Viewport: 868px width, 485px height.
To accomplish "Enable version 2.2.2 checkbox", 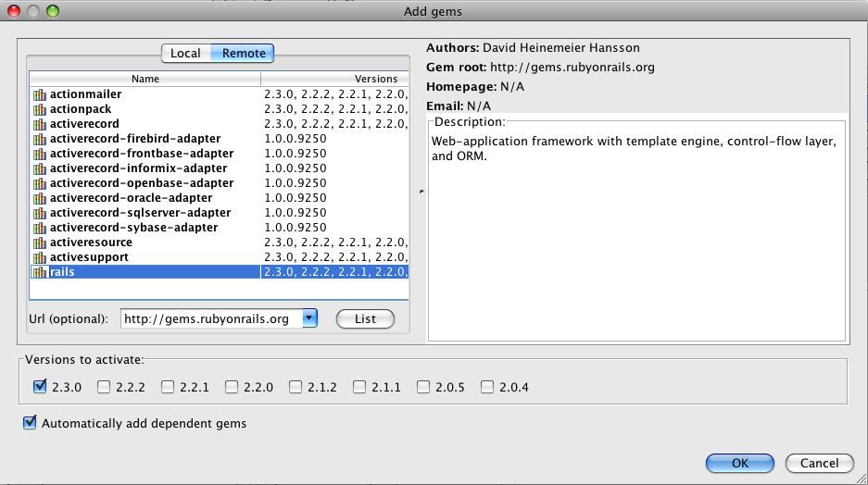I will (104, 387).
